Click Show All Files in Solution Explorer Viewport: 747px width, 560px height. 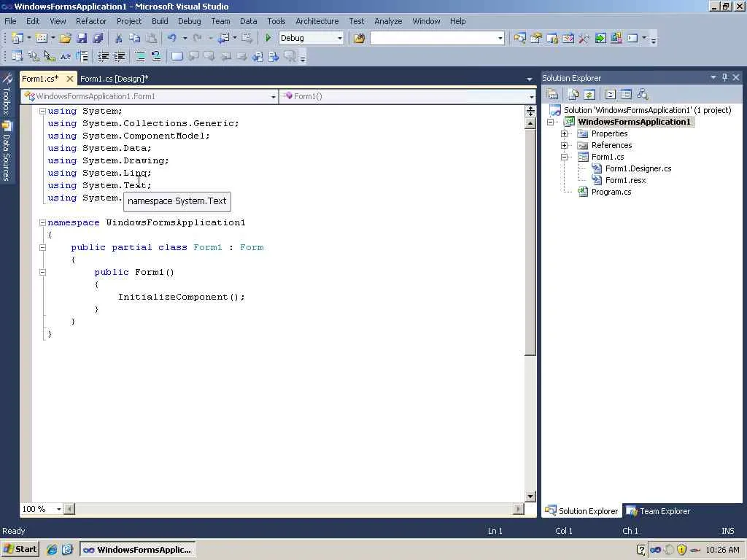573,94
